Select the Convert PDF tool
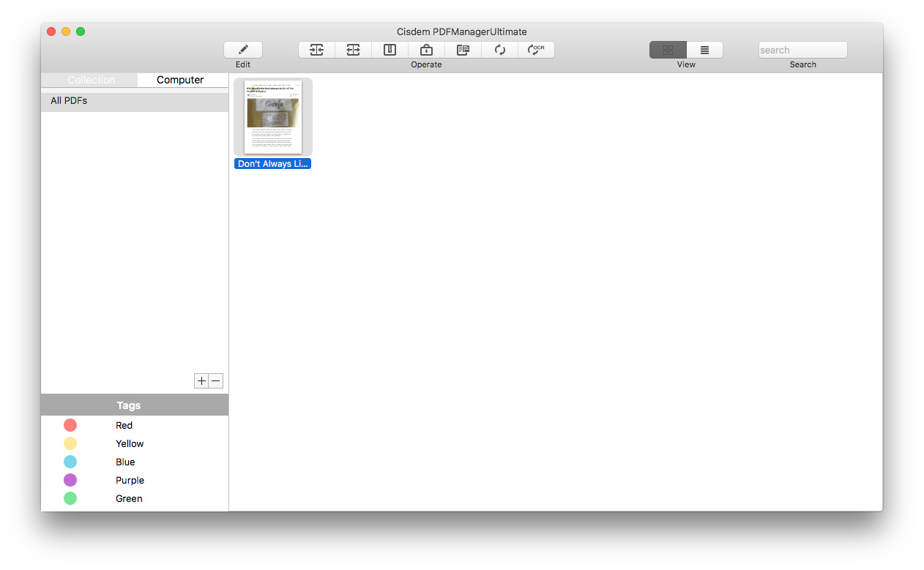Screen dimensions: 924x570 click(463, 49)
